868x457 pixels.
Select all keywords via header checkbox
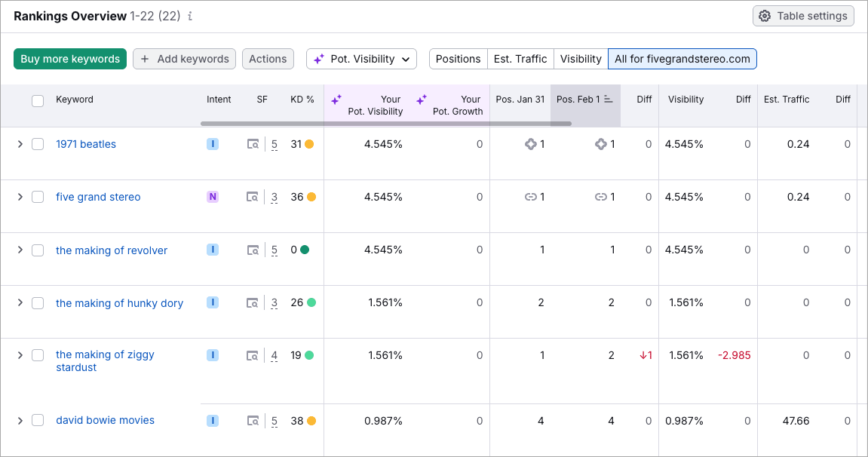38,100
